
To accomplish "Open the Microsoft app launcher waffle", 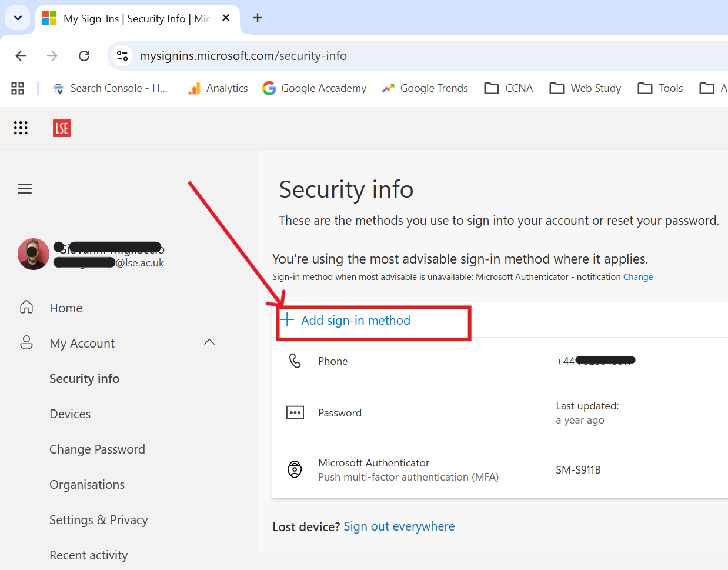I will coord(21,128).
